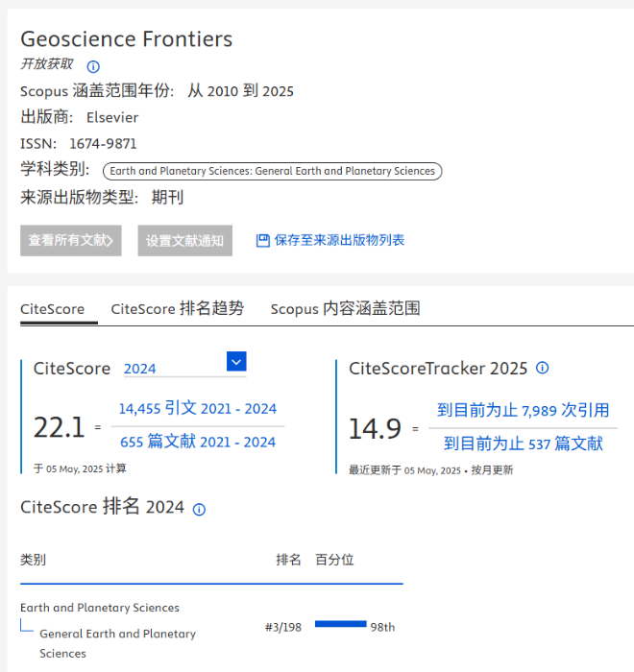Click the CiteScoreTracker value 14.9

pos(375,428)
